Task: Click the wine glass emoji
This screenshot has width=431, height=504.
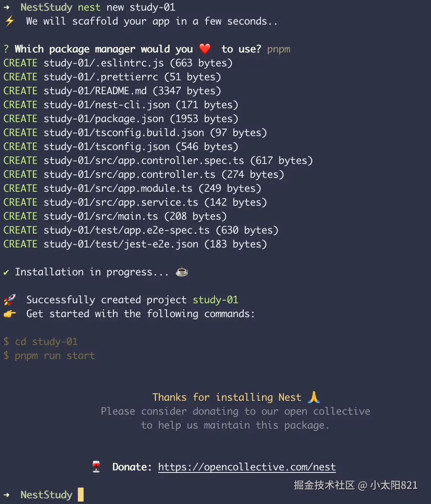Action: click(96, 467)
